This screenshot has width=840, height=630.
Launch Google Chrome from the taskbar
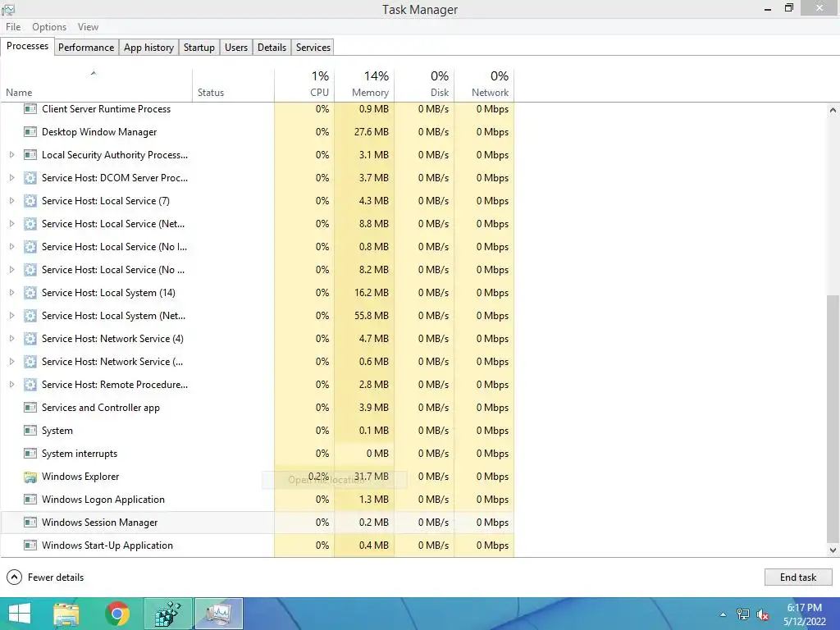117,614
